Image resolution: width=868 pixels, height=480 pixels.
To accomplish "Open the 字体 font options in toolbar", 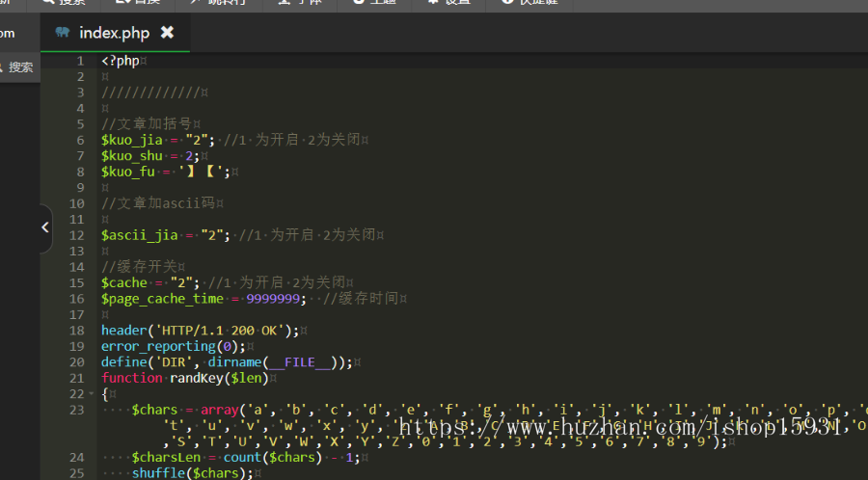I will [x=300, y=3].
